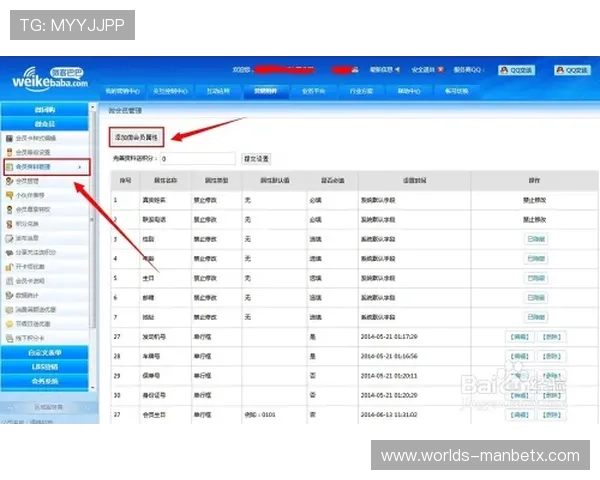
Task: Click the first QQ交谈 button
Action: pyautogui.click(x=516, y=70)
